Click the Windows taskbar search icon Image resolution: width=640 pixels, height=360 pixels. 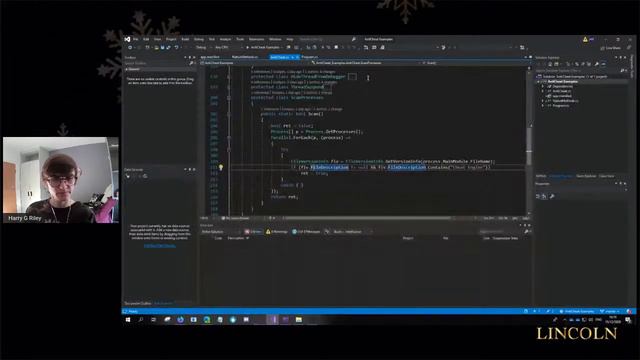tap(140, 320)
